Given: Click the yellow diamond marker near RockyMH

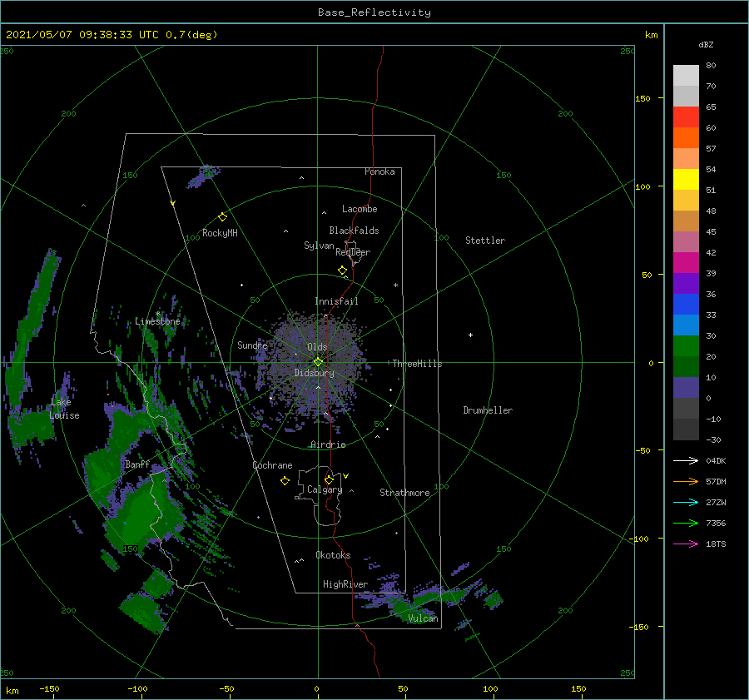Looking at the screenshot, I should point(222,217).
